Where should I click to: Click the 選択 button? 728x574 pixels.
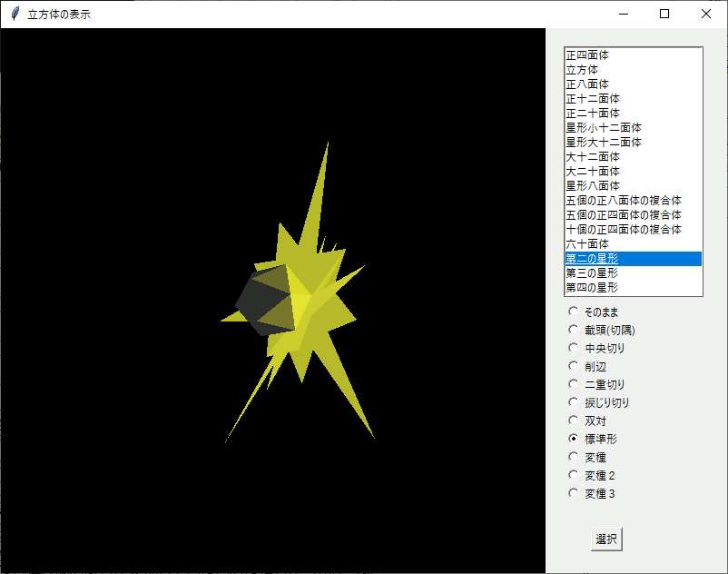coord(606,539)
